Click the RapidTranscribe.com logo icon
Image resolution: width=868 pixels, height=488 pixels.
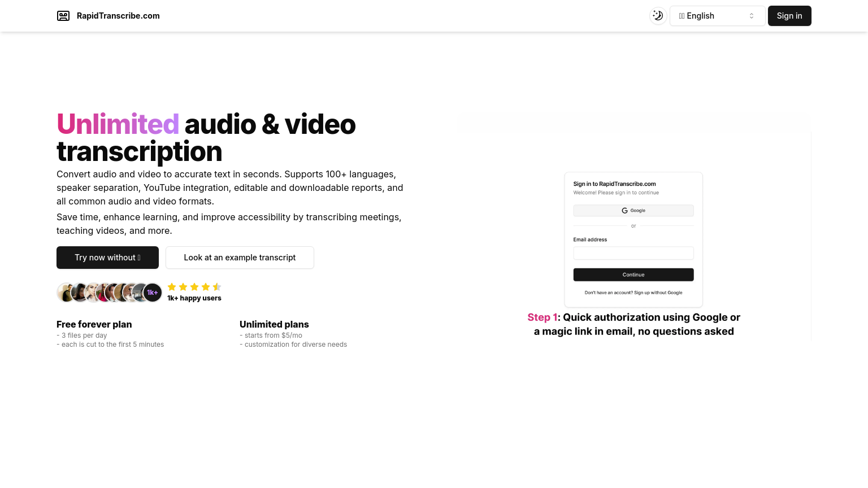coord(63,16)
